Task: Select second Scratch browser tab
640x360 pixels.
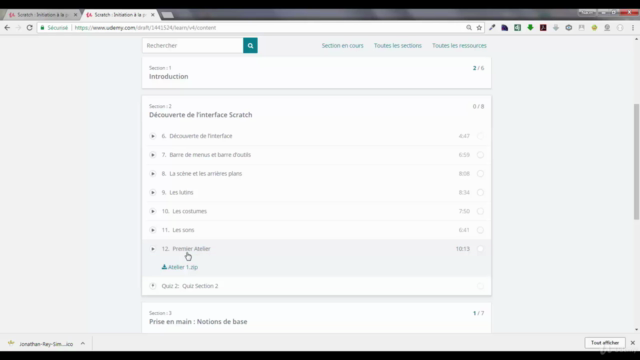Action: coord(119,15)
